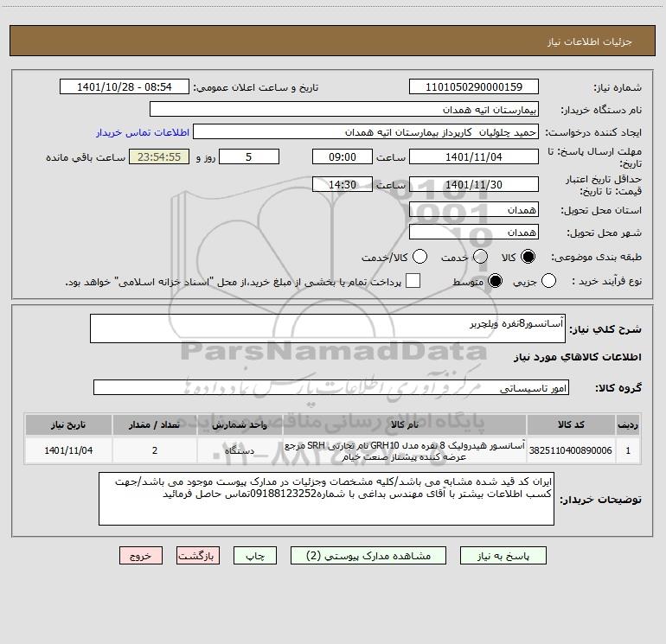Click the کد کالا column header
This screenshot has height=644, width=666.
(x=571, y=424)
